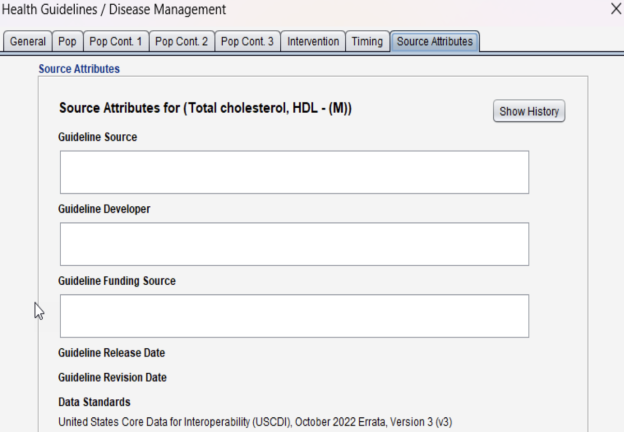
Task: Click the Show History button
Action: point(529,112)
